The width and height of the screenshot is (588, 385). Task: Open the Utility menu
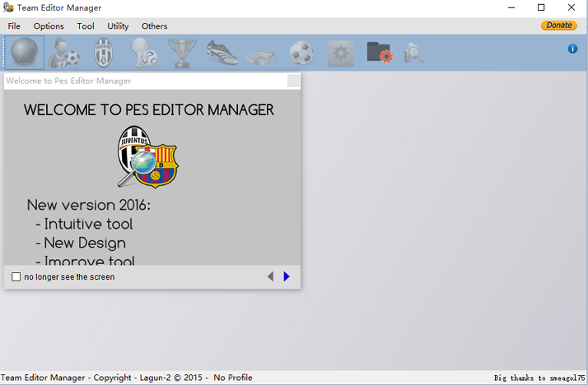(x=118, y=26)
